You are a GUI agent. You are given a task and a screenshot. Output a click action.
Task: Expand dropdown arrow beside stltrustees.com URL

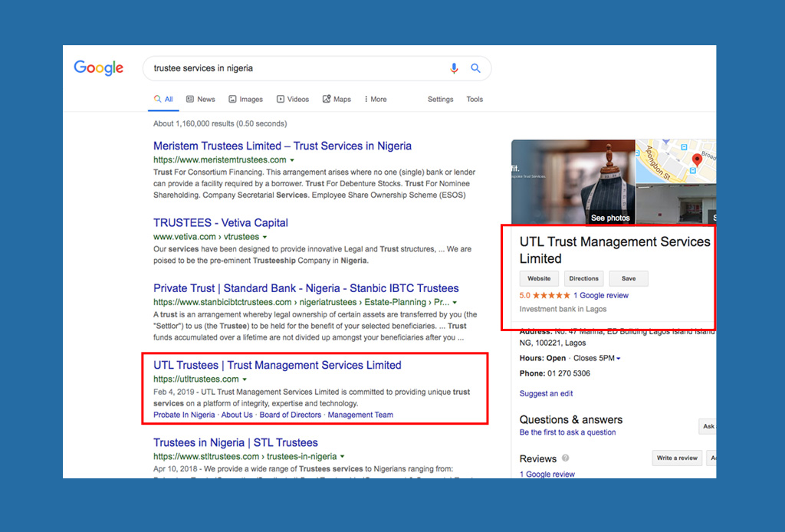pos(343,456)
